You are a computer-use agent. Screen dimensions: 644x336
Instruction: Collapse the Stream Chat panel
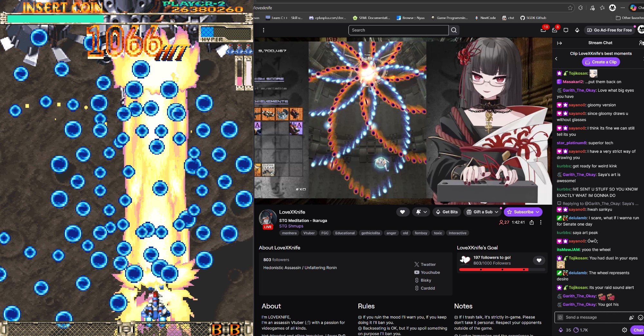pyautogui.click(x=560, y=43)
